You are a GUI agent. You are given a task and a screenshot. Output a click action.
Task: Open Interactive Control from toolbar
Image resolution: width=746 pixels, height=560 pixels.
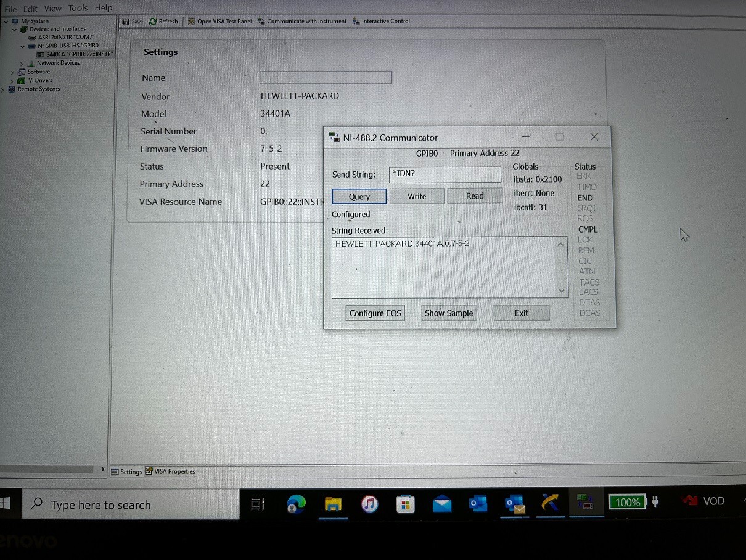point(381,21)
